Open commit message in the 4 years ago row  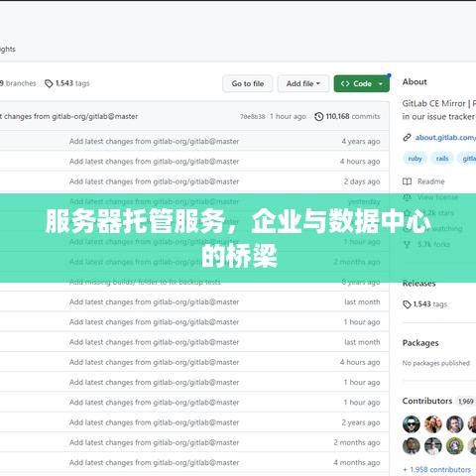[154, 142]
